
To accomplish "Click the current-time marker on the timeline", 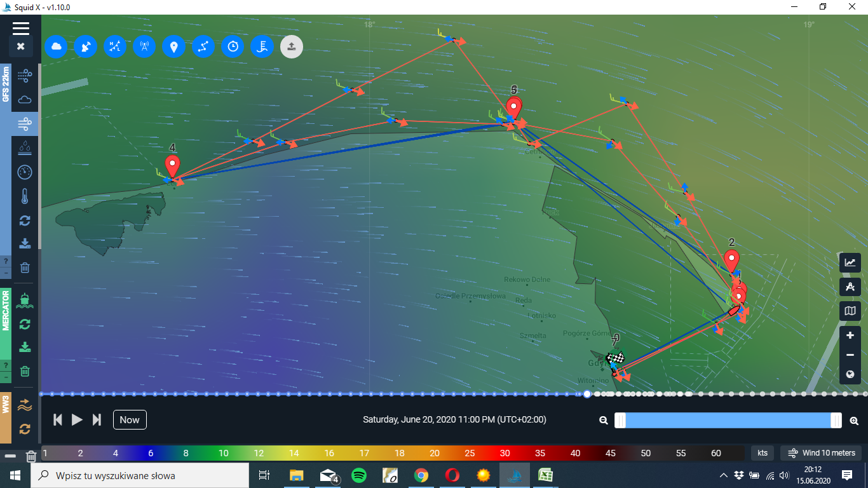I will pyautogui.click(x=587, y=394).
